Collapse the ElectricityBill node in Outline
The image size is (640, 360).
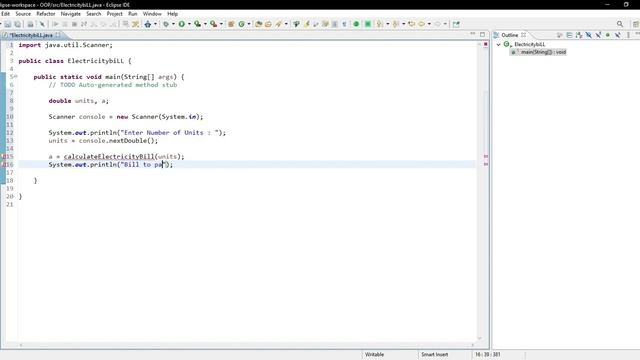click(498, 44)
